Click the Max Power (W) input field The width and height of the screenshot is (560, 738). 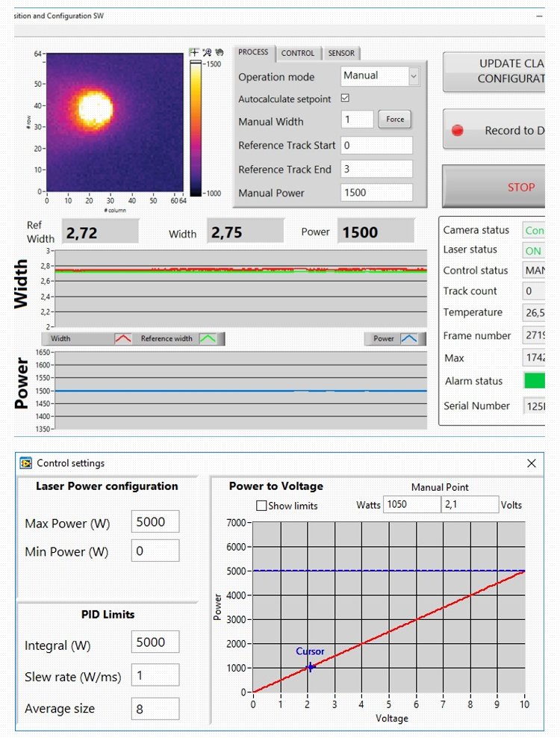pos(155,522)
